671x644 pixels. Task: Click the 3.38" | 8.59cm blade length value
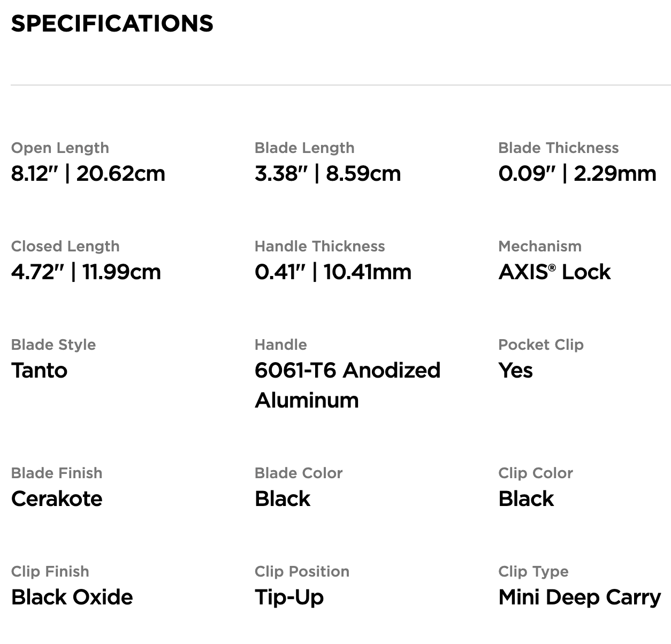point(327,173)
